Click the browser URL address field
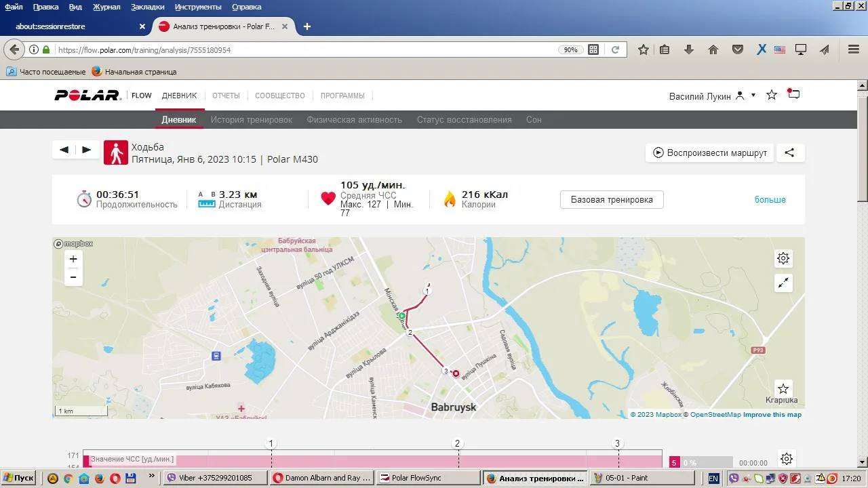The image size is (868, 488). click(x=305, y=50)
